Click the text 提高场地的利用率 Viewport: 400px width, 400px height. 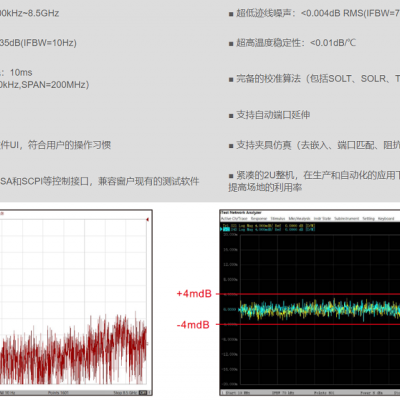click(265, 188)
